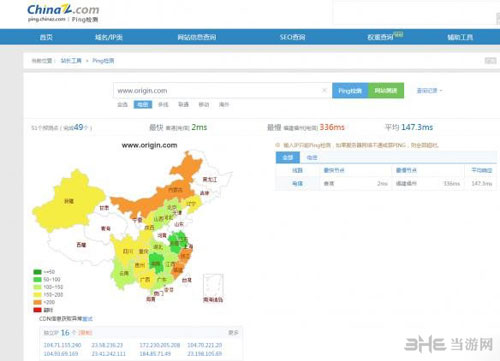Click the 更多 link in the IP panel
Viewport: 500px width, 361px height.
click(x=233, y=333)
